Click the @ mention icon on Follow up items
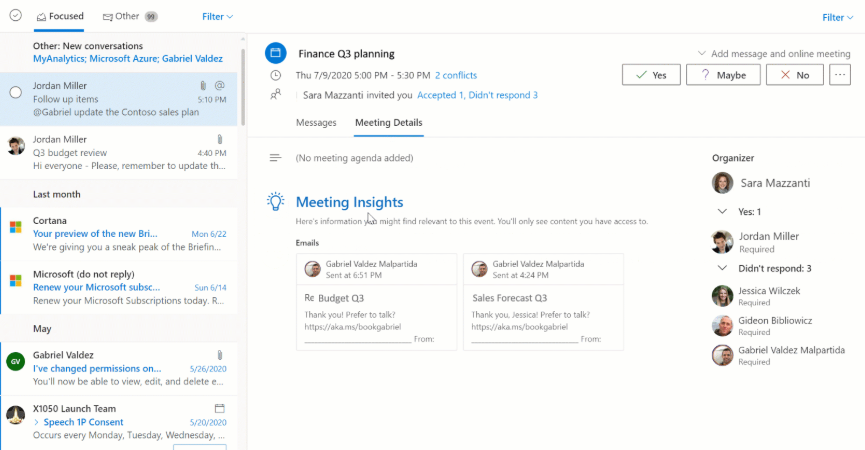The width and height of the screenshot is (865, 450). pos(220,85)
